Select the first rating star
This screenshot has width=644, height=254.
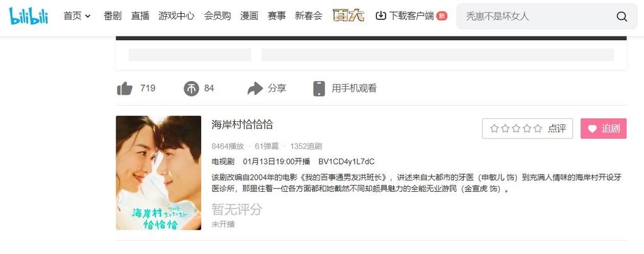(x=494, y=129)
